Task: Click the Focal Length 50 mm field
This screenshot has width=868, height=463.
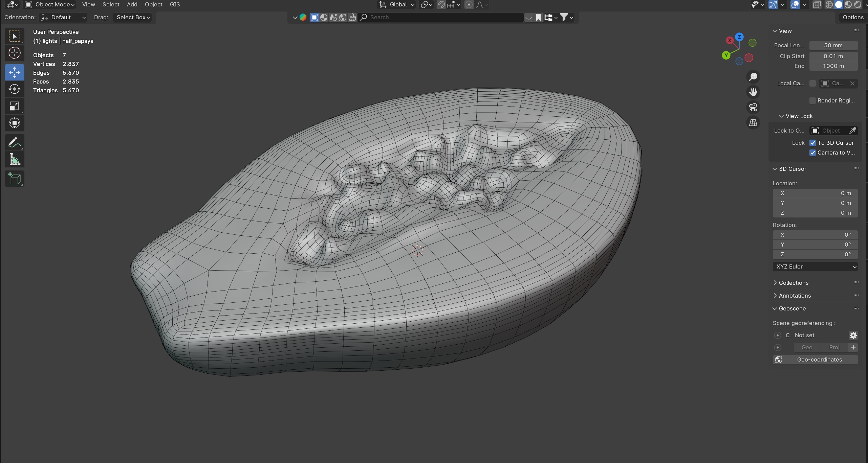Action: (833, 45)
